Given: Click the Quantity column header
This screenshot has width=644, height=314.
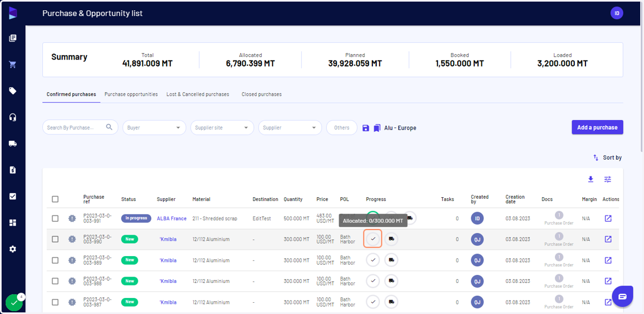Looking at the screenshot, I should 293,199.
